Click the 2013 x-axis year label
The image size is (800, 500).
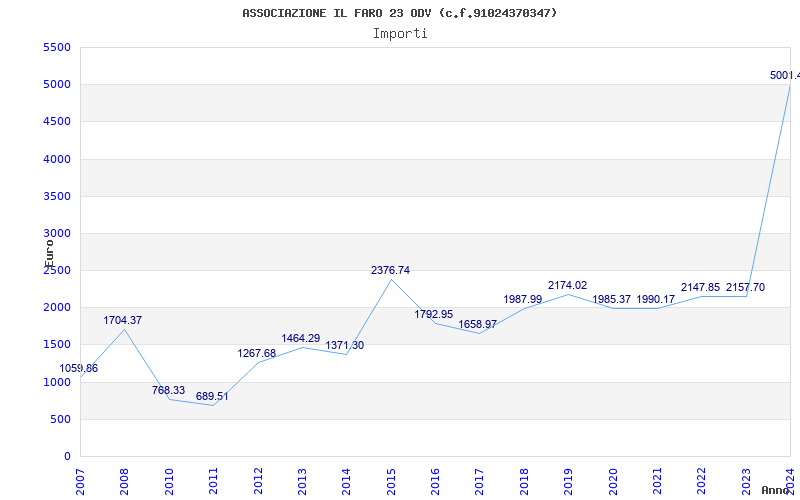click(x=303, y=482)
